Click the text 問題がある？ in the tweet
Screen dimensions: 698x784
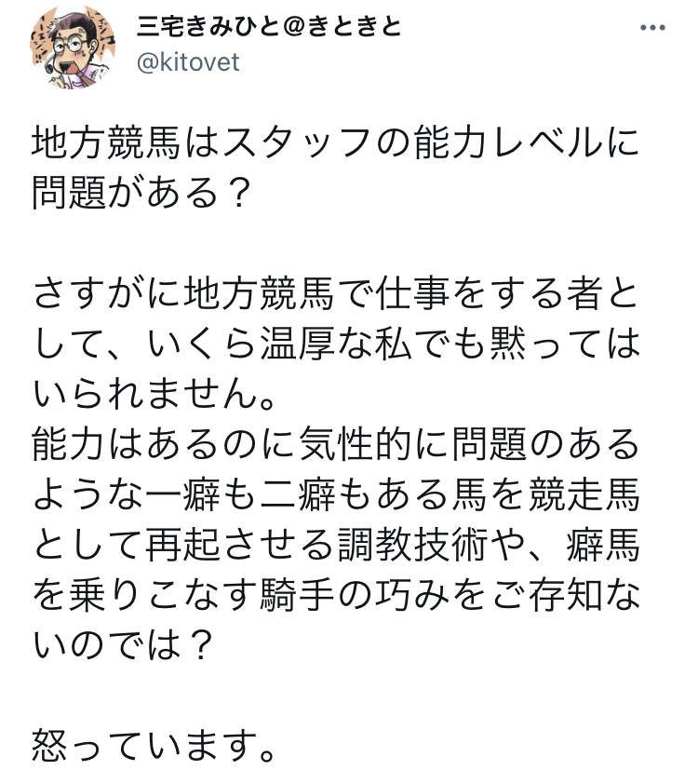point(141,193)
